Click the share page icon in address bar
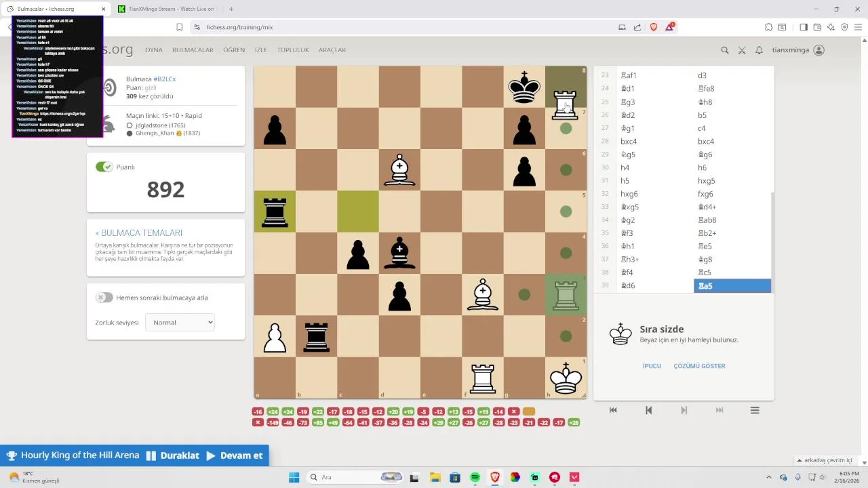The height and width of the screenshot is (488, 868). [x=637, y=27]
